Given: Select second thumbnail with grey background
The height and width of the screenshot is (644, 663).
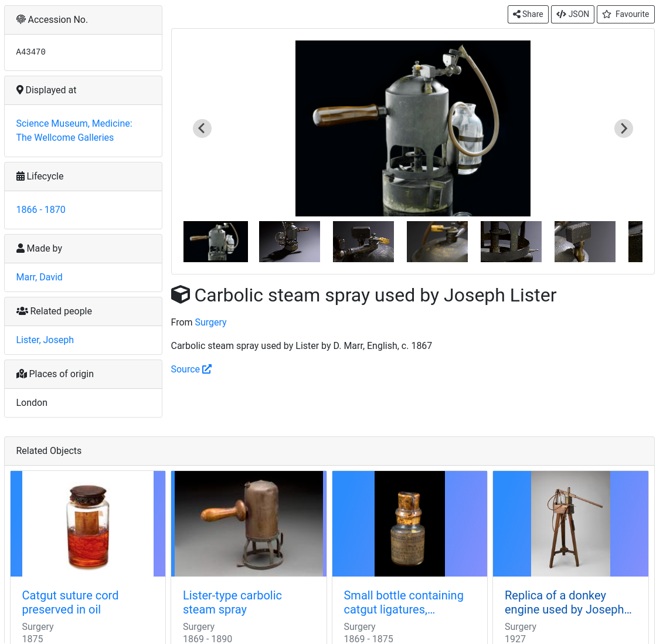Looking at the screenshot, I should tap(290, 242).
